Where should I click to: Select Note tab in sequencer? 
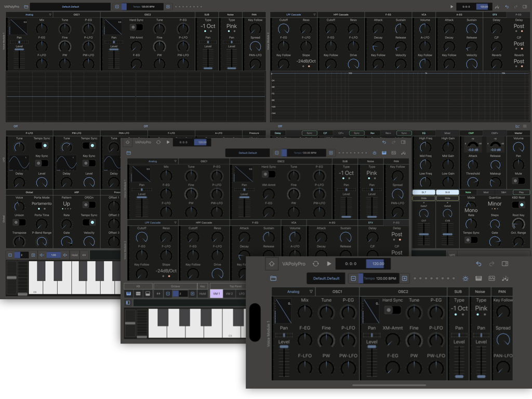(x=468, y=192)
